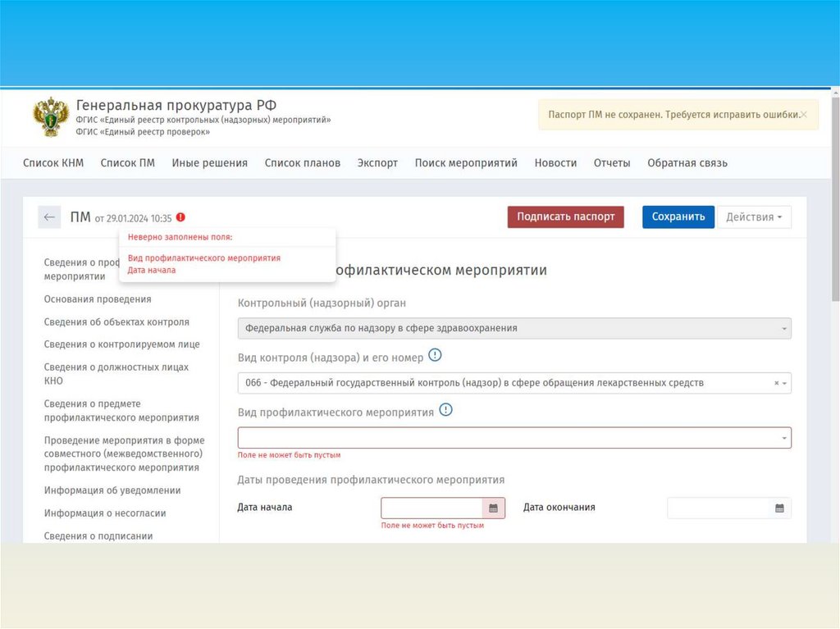This screenshot has width=840, height=629.
Task: Open the empty Вид профилактического мероприятия dropdown
Action: [x=514, y=438]
